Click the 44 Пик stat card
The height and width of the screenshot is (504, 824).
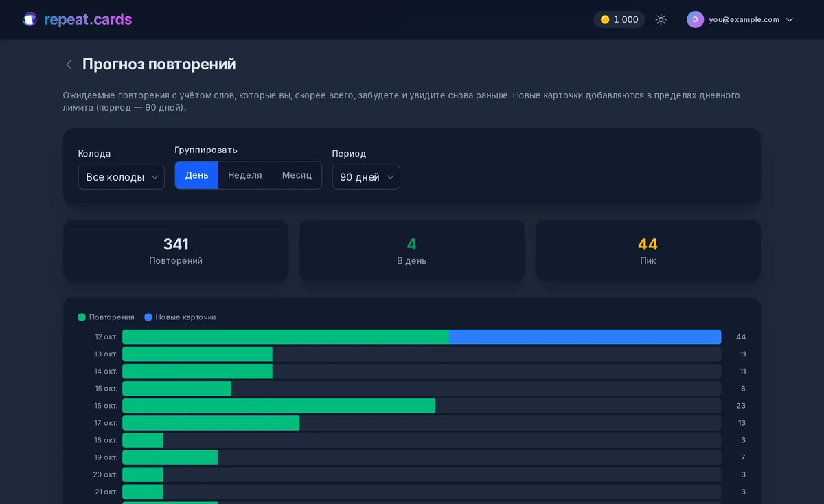(x=648, y=251)
